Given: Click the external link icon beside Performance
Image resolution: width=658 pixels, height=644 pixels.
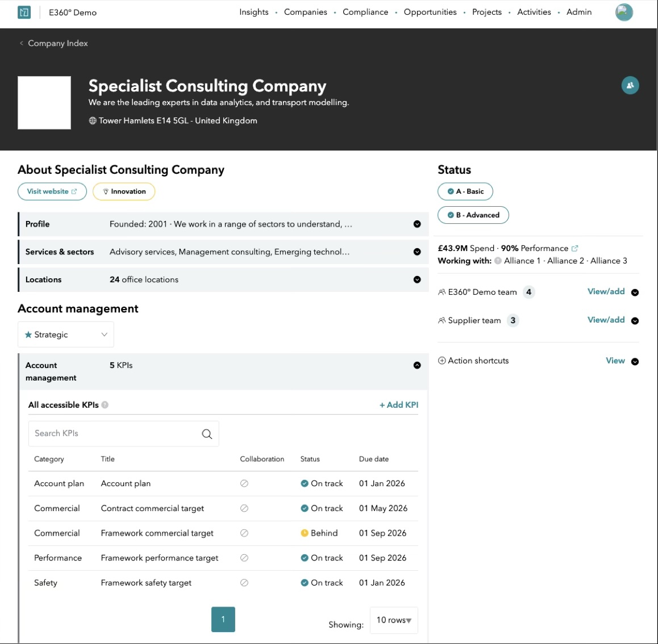Looking at the screenshot, I should click(574, 248).
